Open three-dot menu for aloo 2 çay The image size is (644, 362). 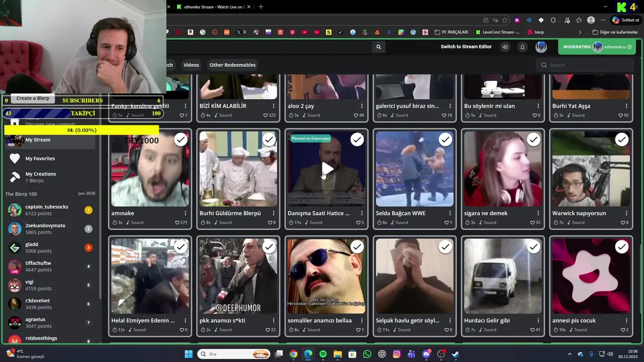362,106
